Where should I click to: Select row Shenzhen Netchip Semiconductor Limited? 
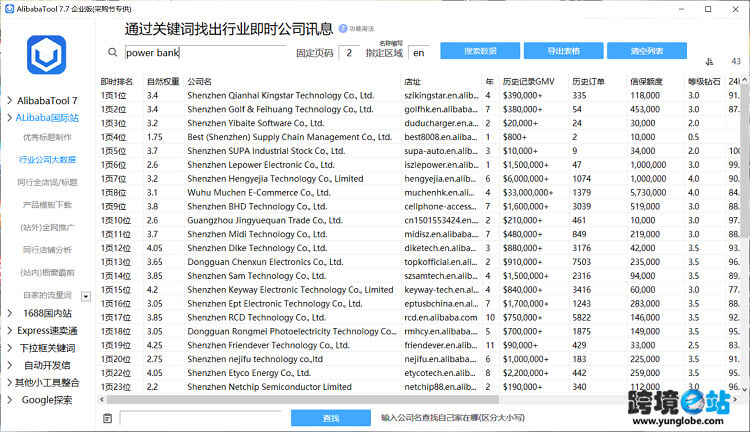[x=419, y=387]
